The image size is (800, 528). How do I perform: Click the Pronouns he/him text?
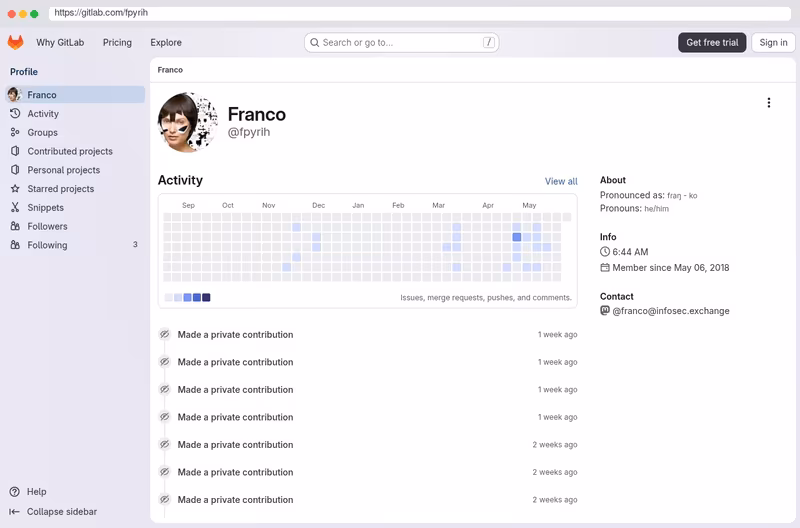(634, 209)
